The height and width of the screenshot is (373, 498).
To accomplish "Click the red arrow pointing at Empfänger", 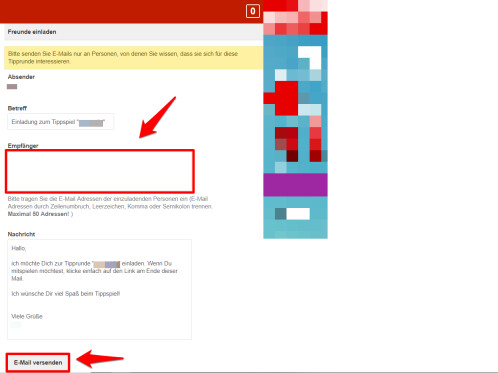I will click(157, 117).
